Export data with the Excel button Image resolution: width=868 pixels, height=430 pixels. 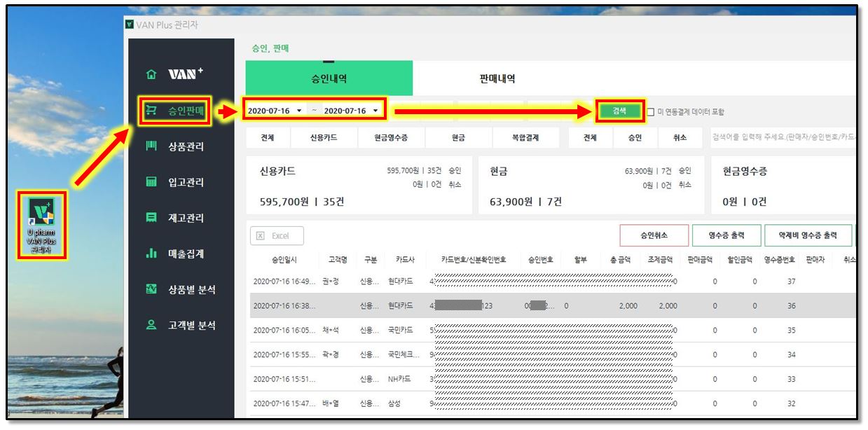[x=277, y=236]
